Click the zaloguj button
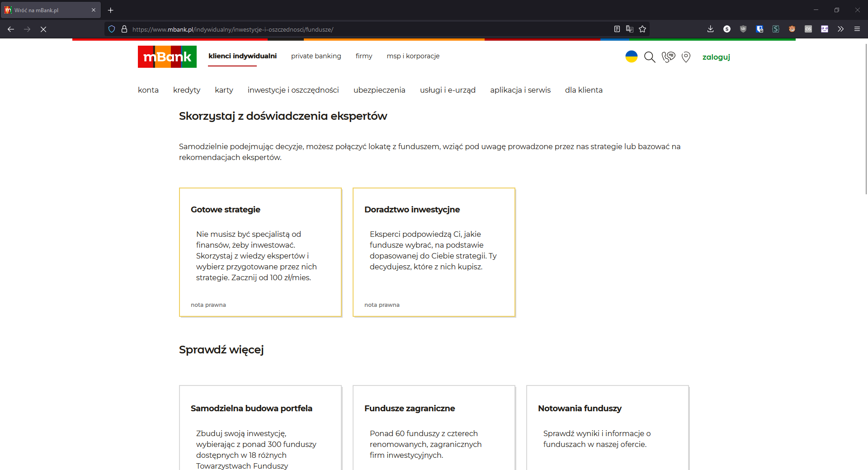 click(x=716, y=57)
